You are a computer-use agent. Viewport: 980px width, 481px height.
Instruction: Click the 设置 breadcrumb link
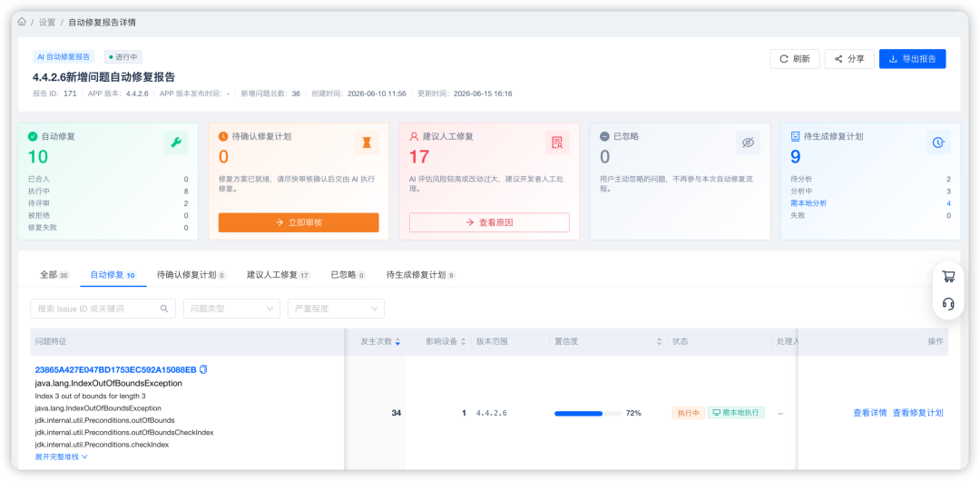click(47, 22)
